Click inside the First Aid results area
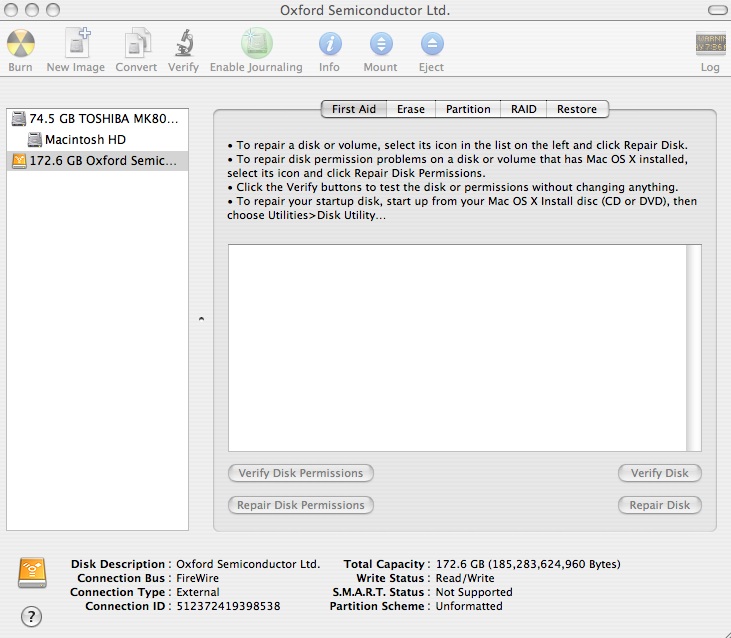The height and width of the screenshot is (638, 731). pyautogui.click(x=457, y=348)
